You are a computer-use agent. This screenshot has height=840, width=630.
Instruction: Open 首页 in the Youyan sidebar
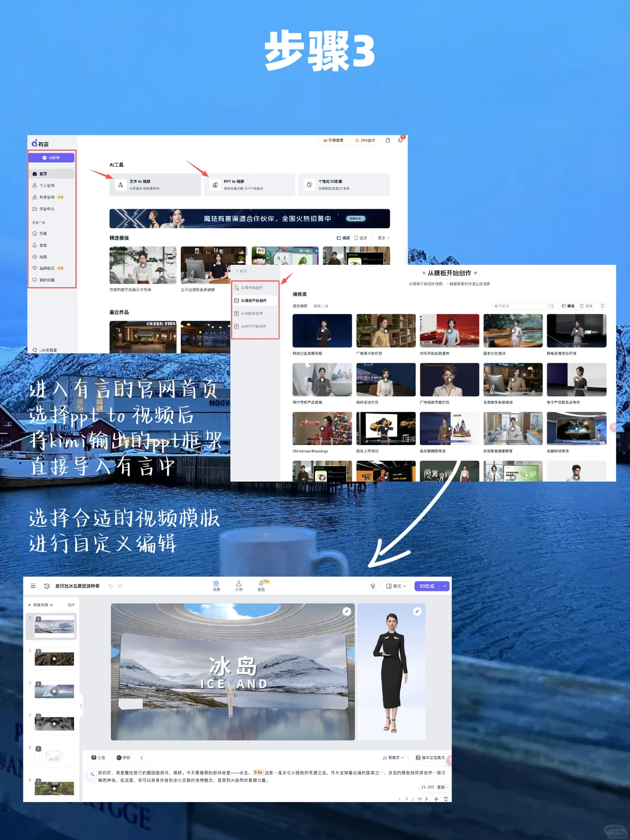click(51, 174)
